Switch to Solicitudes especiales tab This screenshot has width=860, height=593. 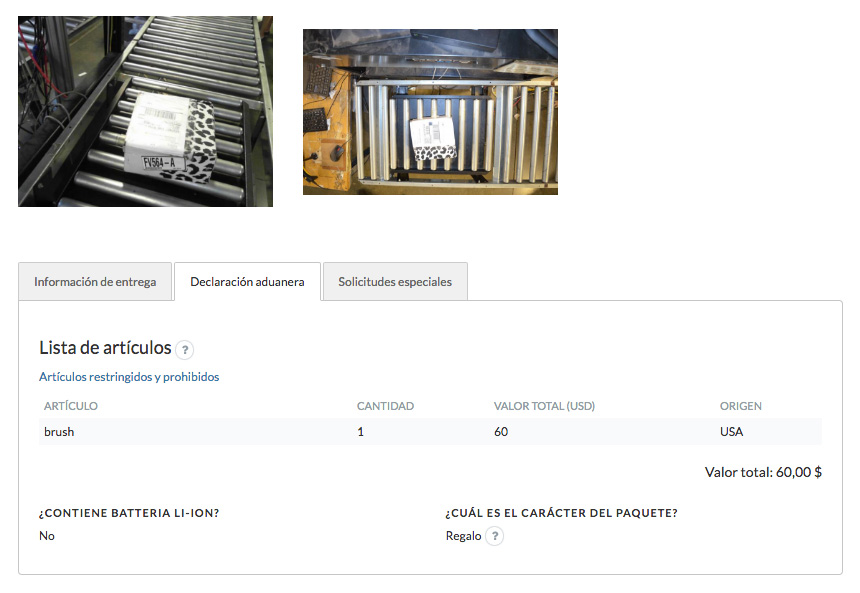394,282
